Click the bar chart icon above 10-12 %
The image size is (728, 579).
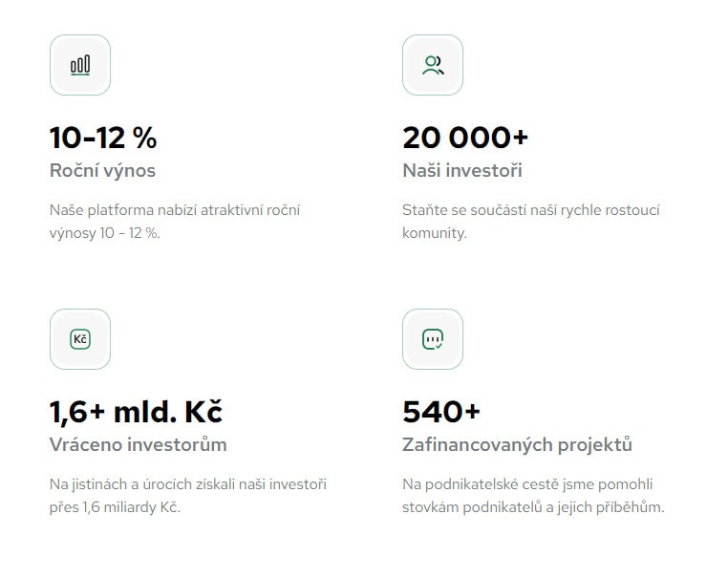click(80, 65)
